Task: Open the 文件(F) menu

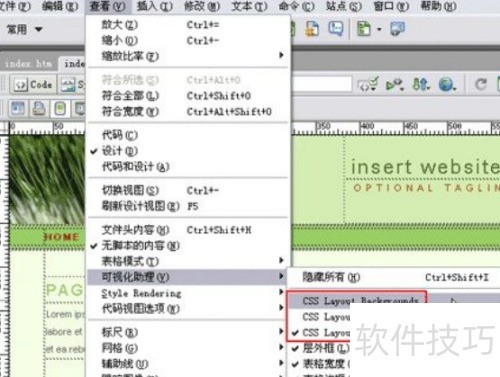Action: tap(14, 6)
